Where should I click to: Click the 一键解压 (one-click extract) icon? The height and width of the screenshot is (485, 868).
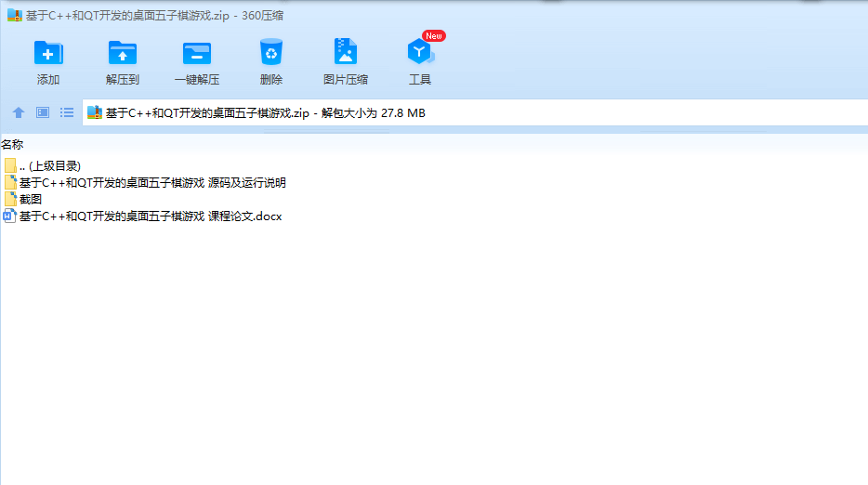(196, 62)
